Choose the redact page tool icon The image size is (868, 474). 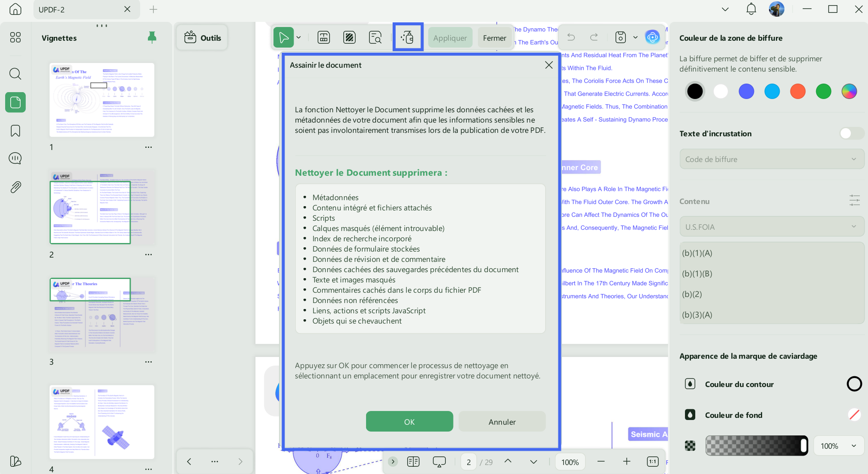click(349, 38)
